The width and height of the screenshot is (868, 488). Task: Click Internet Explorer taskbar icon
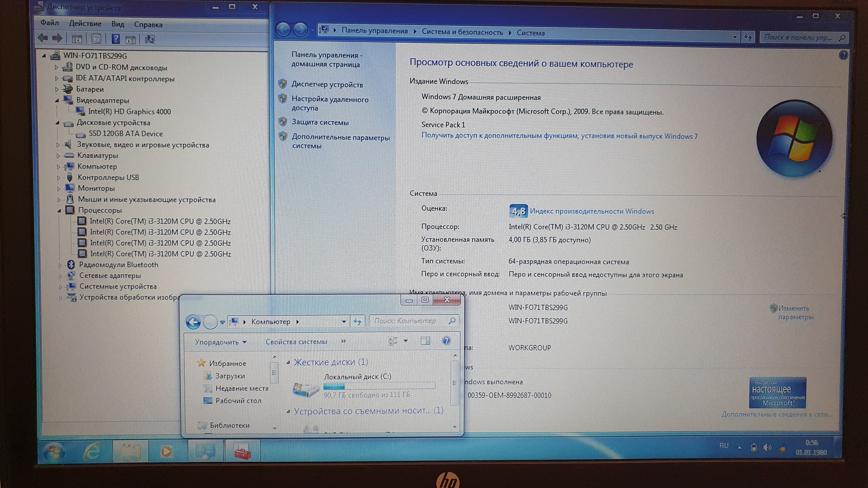point(92,452)
